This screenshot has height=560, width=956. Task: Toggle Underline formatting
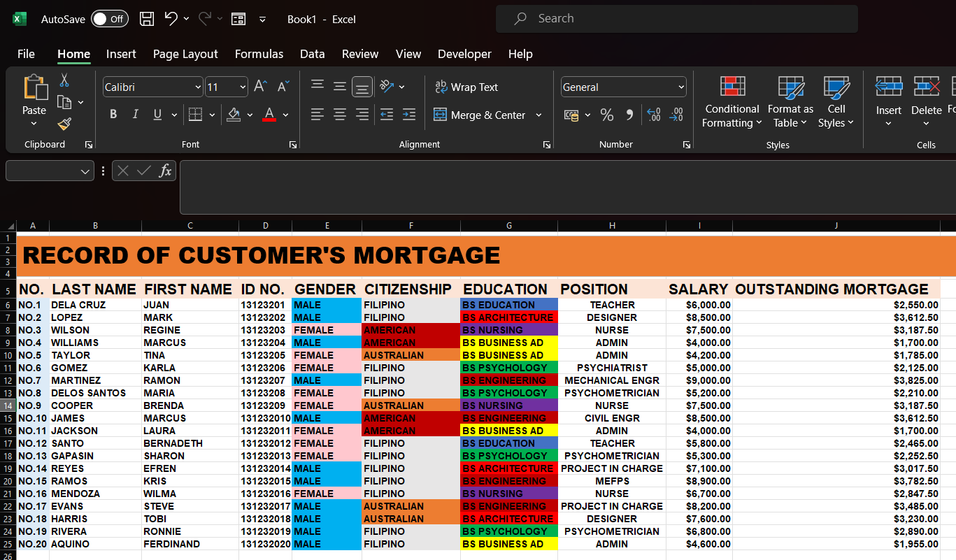click(x=157, y=115)
